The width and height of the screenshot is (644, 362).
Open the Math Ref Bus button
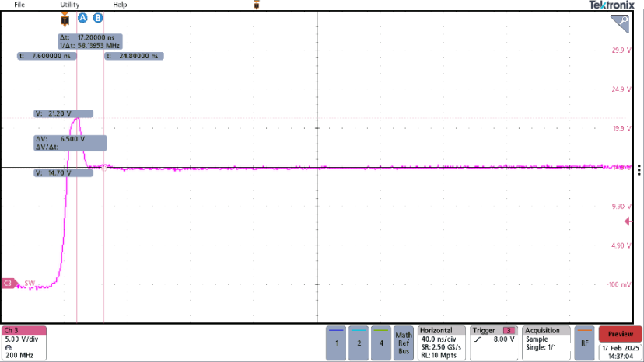tap(404, 343)
